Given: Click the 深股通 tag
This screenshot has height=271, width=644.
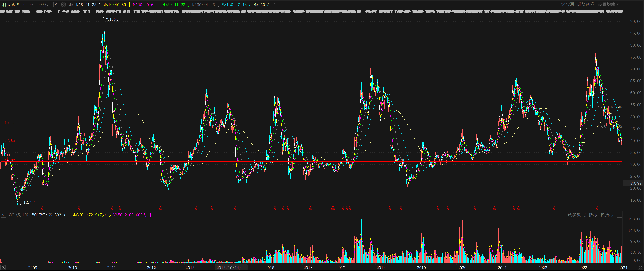Looking at the screenshot, I should point(567,5).
